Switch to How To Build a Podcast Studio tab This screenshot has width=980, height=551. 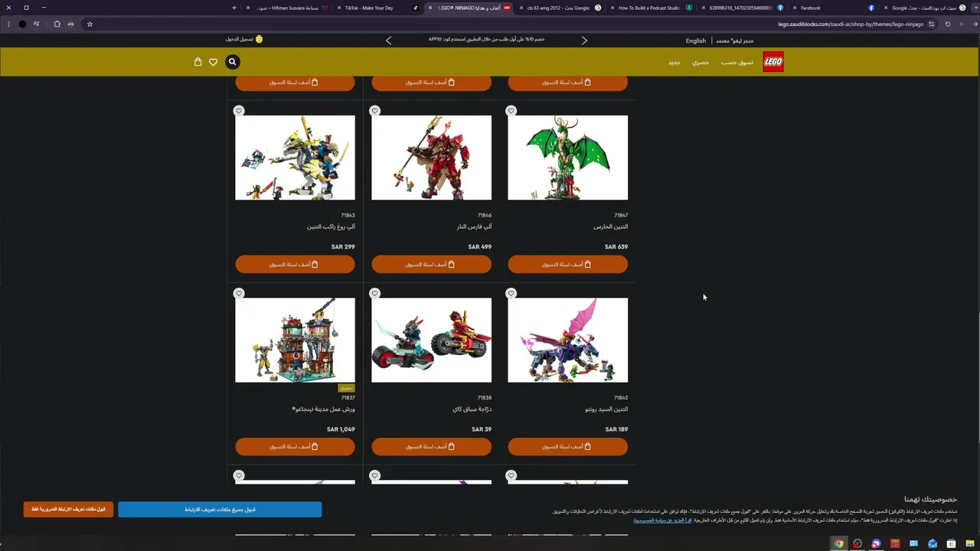pyautogui.click(x=651, y=8)
